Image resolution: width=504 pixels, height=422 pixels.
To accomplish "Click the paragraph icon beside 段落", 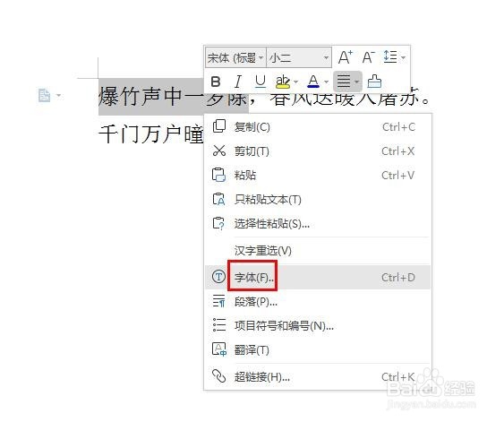I will (x=219, y=301).
